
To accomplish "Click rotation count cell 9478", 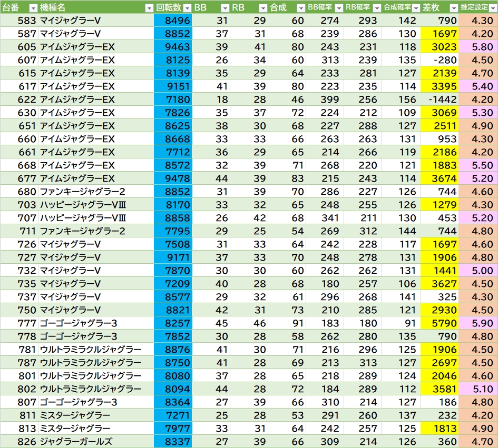I will point(173,178).
